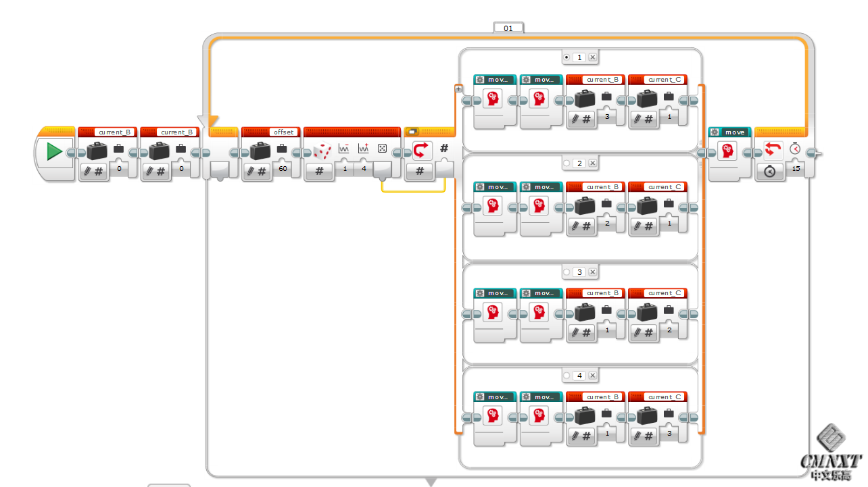Open the Loop end timer mode selector
This screenshot has height=487, width=868.
click(770, 172)
